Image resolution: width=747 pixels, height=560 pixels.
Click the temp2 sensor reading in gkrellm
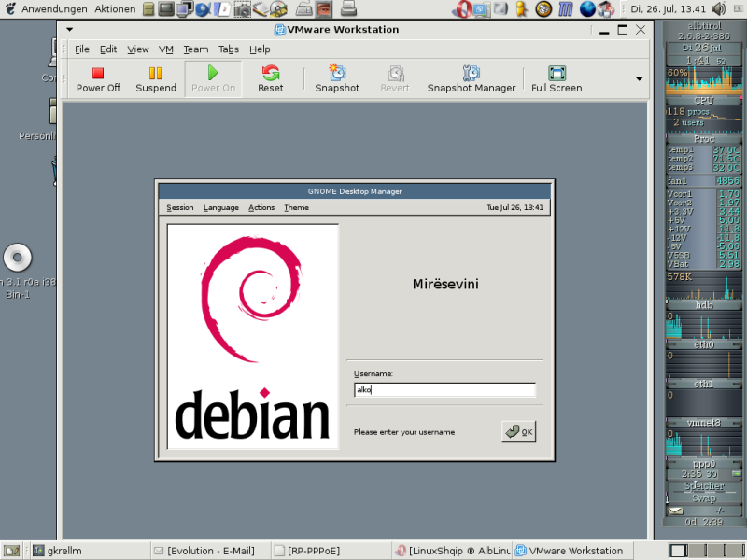pyautogui.click(x=726, y=159)
